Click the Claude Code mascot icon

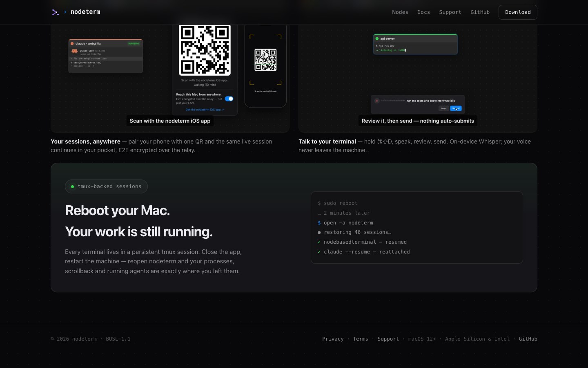(74, 51)
